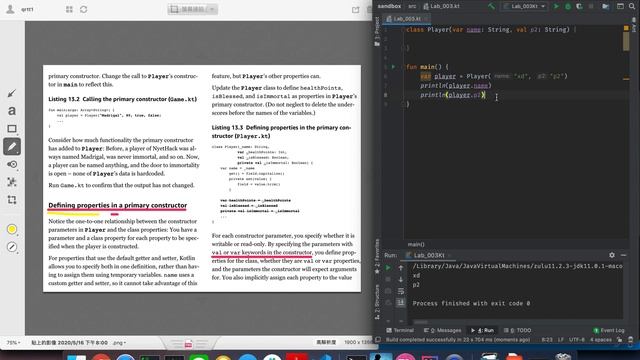Click the caret position in status bar
The height and width of the screenshot is (360, 640).
point(547,340)
